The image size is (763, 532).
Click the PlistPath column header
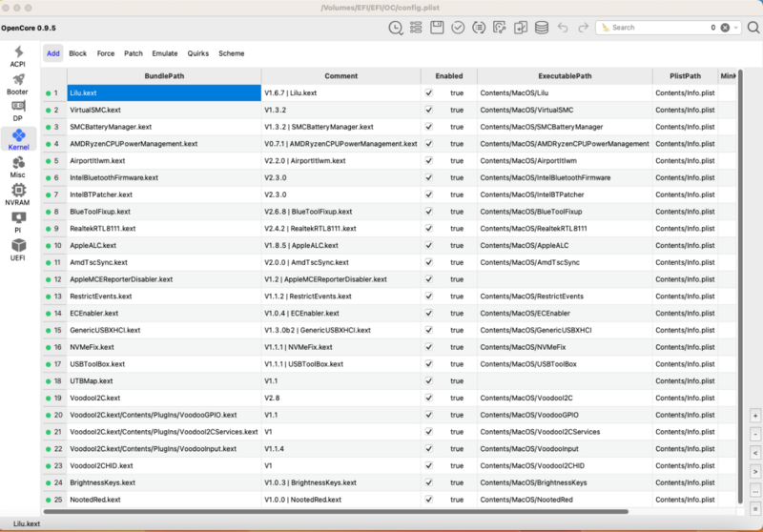685,76
